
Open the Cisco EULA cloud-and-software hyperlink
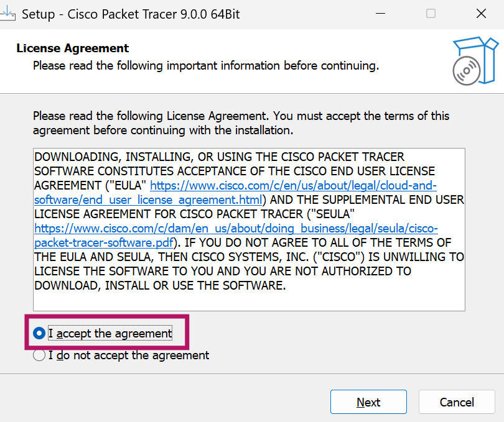tap(293, 186)
